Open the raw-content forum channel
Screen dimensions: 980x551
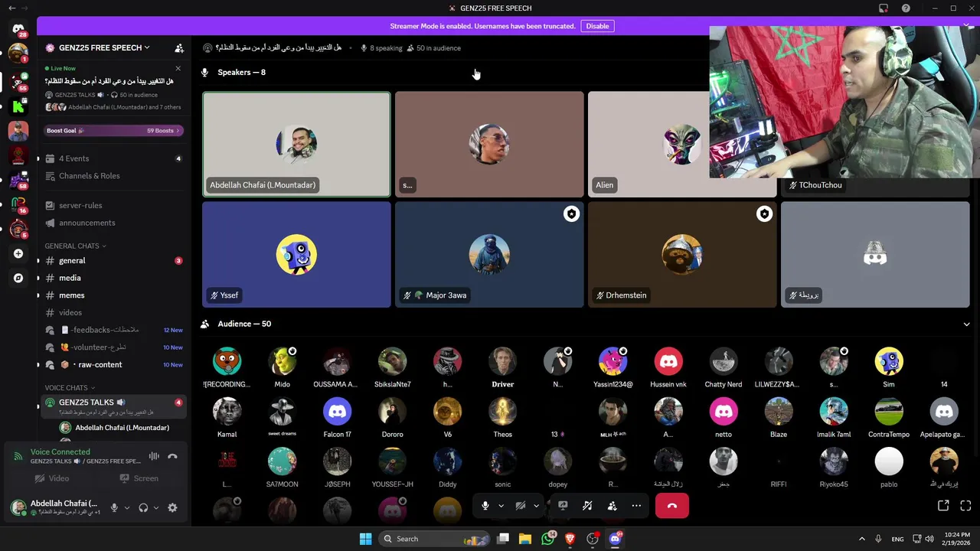[x=113, y=365]
